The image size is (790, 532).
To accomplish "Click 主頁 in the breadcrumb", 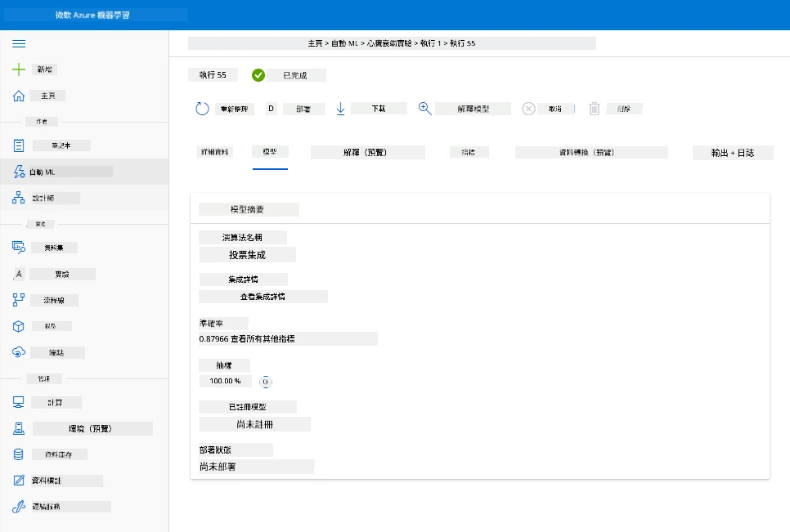I will (315, 43).
